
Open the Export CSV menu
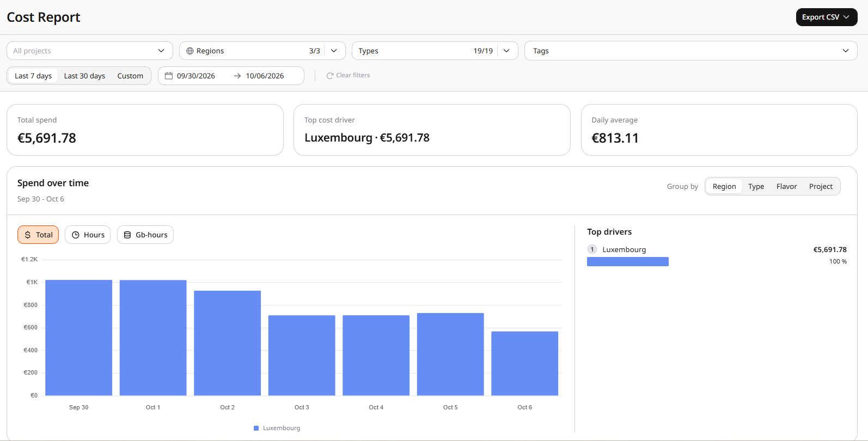[827, 17]
